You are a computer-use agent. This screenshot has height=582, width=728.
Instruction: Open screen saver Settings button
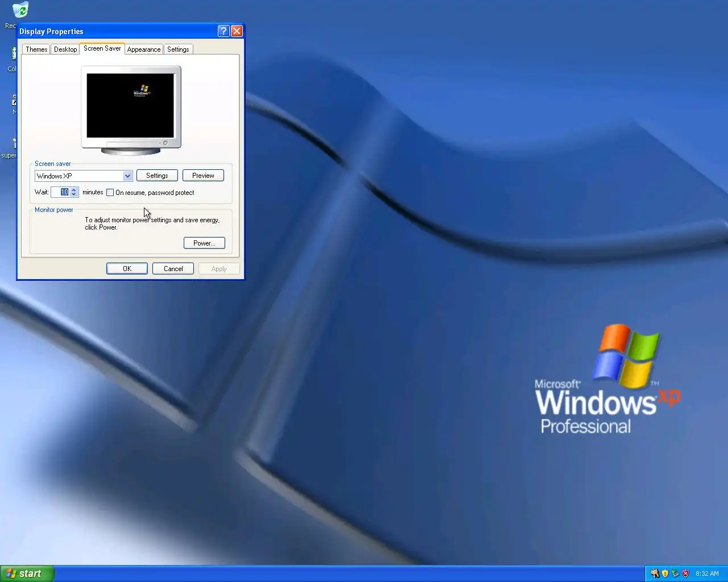click(x=157, y=176)
